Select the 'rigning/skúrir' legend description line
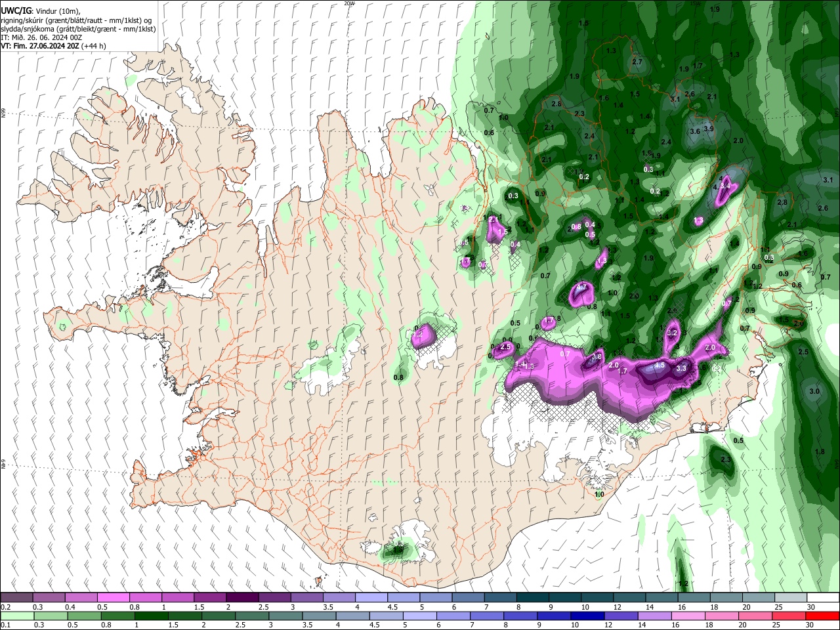This screenshot has width=840, height=630. coord(77,20)
